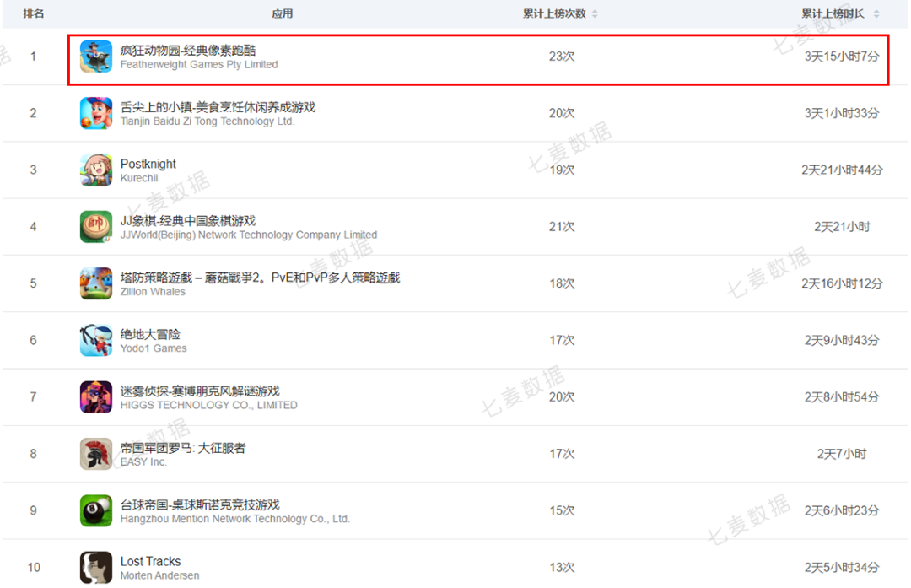The image size is (911, 588).
Task: Click the 绝地大冒险 app icon
Action: (x=96, y=340)
